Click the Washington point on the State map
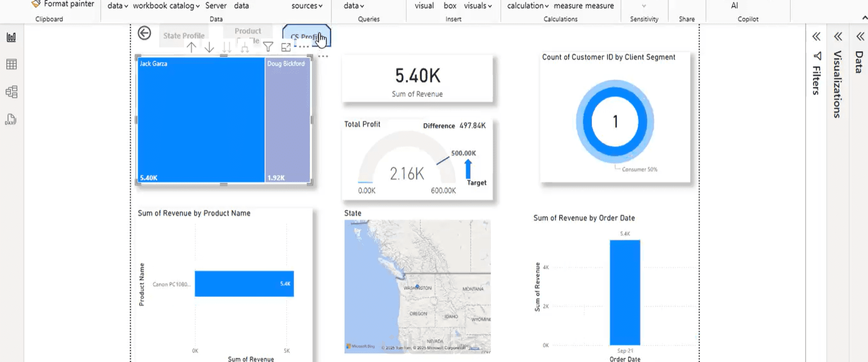868x362 pixels. (x=417, y=286)
